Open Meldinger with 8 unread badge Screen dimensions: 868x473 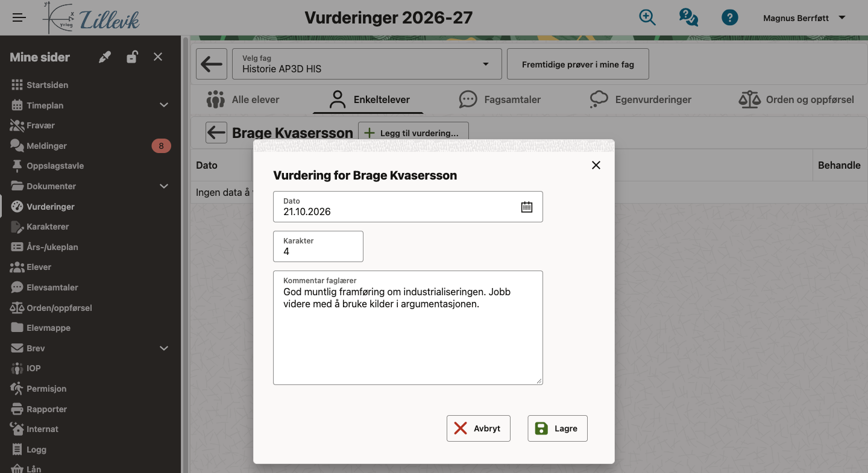coord(90,146)
